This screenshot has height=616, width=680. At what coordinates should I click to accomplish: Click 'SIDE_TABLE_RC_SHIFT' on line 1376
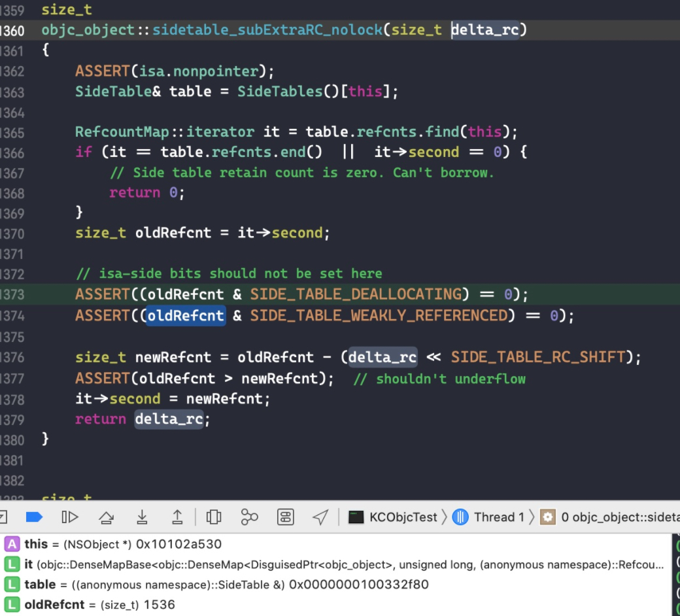click(538, 357)
